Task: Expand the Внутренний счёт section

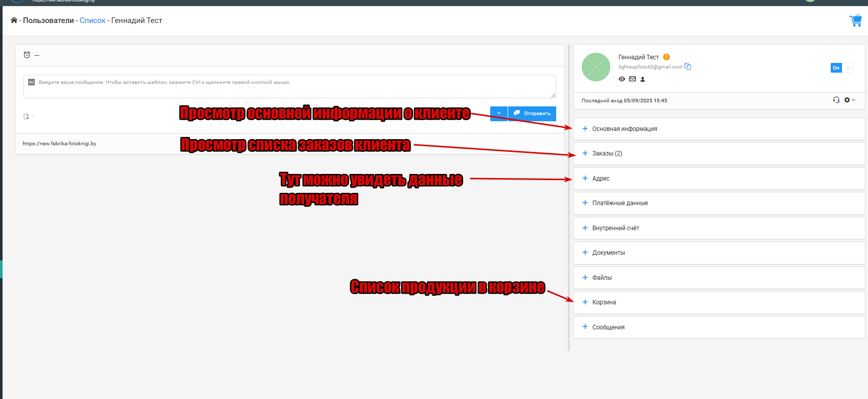Action: tap(719, 228)
